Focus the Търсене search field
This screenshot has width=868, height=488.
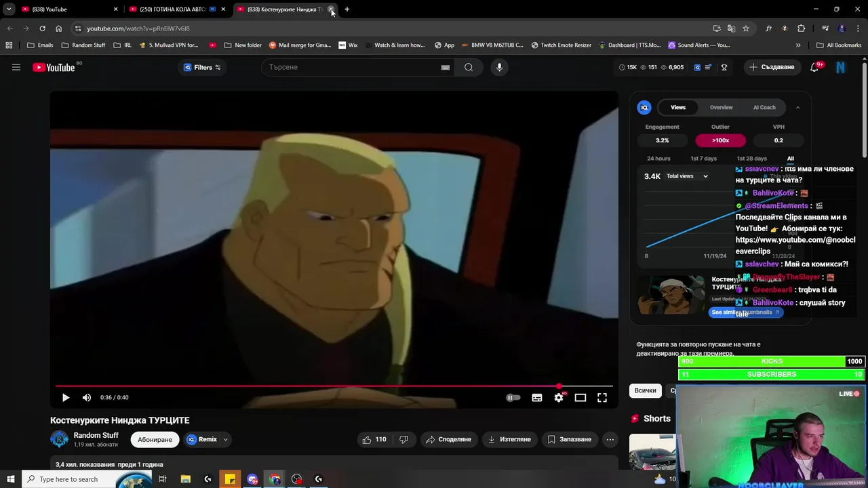click(x=353, y=67)
